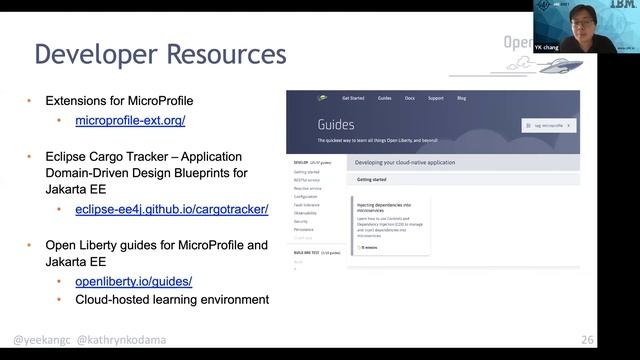Click the BUILD AND TEST sidebar heading
The image size is (640, 360).
317,253
